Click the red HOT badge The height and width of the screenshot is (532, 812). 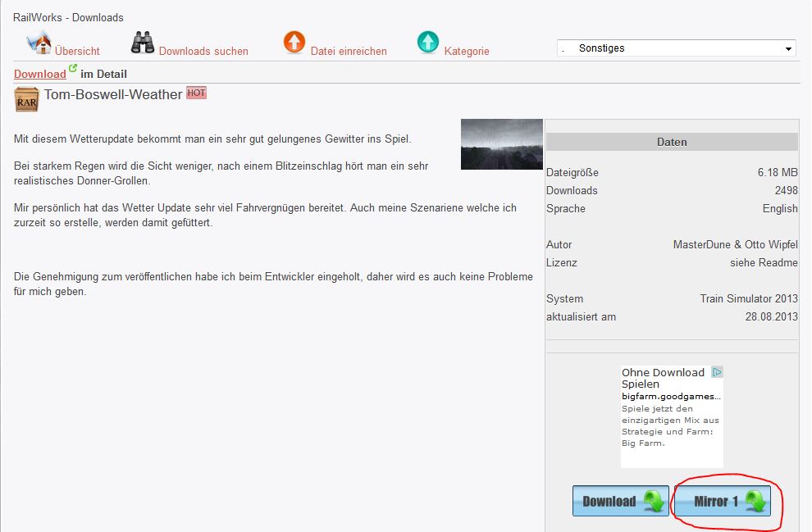click(x=196, y=93)
